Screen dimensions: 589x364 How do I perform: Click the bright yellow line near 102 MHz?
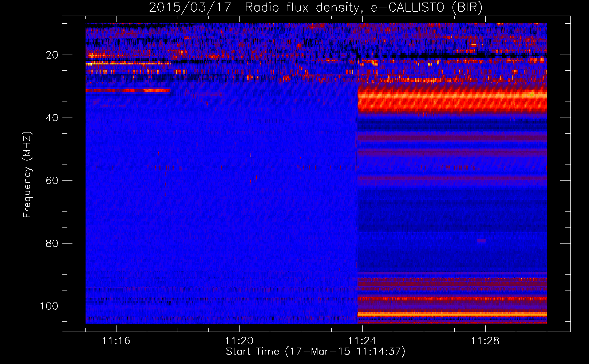[452, 313]
